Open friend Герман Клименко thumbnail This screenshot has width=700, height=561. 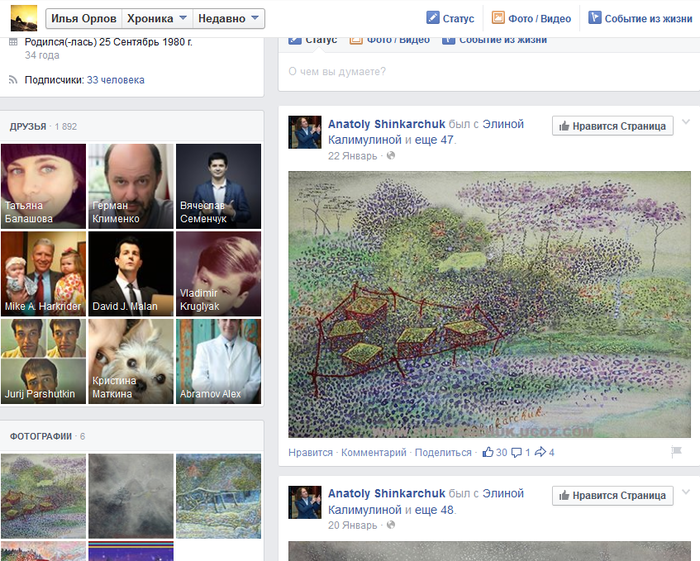point(131,186)
